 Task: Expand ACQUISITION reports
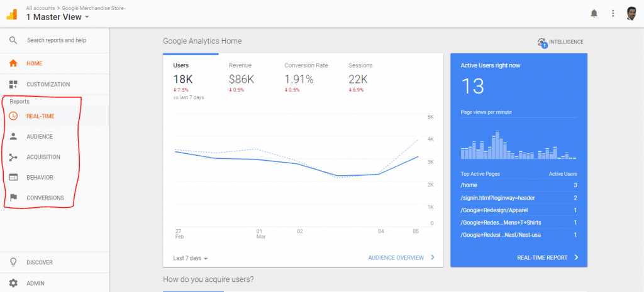pos(43,157)
